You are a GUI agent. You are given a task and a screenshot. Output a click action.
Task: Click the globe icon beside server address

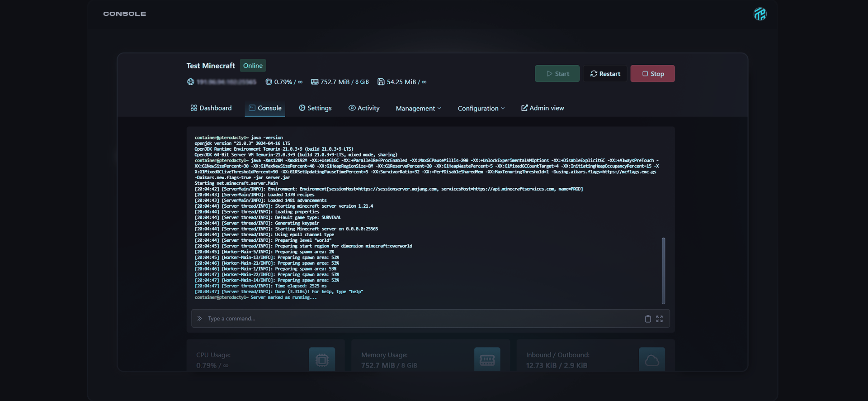(191, 82)
